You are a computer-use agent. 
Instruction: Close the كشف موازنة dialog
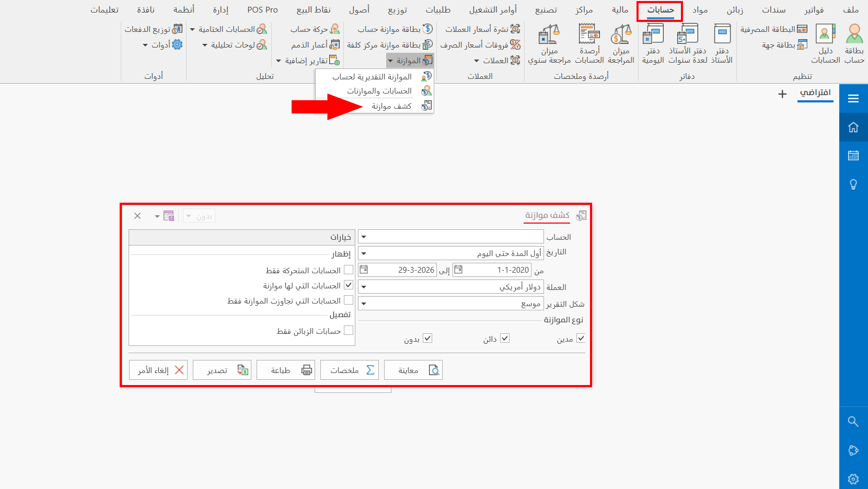point(137,216)
